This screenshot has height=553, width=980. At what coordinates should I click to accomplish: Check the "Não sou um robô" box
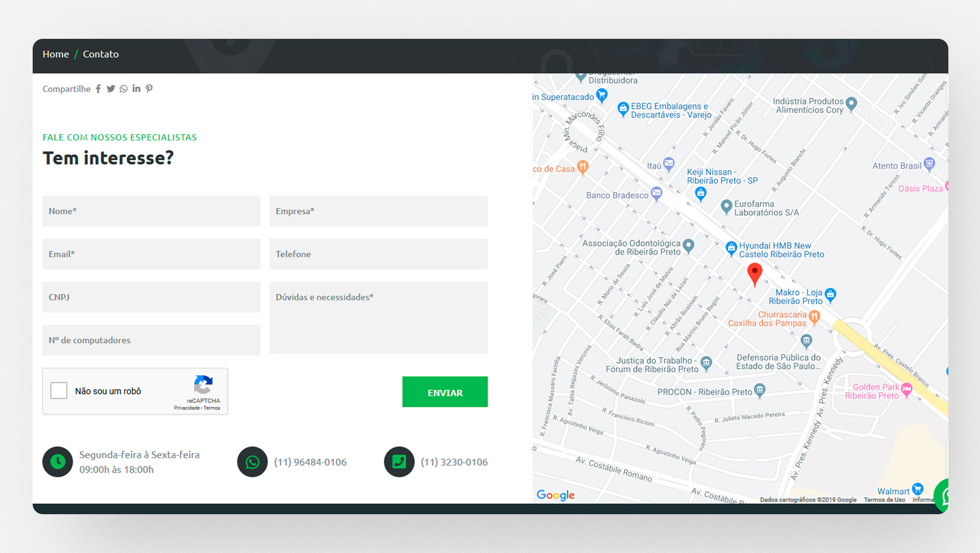[59, 391]
